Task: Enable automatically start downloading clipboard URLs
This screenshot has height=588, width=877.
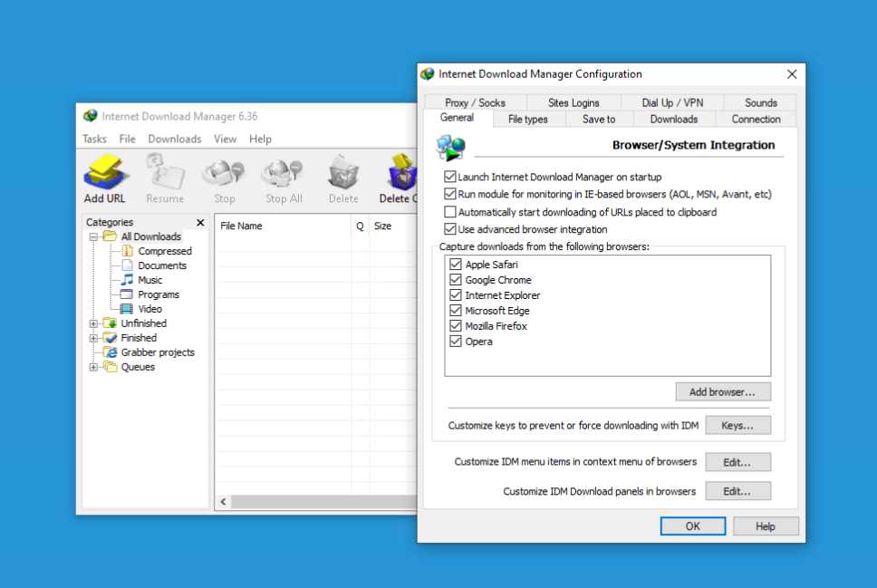Action: tap(449, 212)
